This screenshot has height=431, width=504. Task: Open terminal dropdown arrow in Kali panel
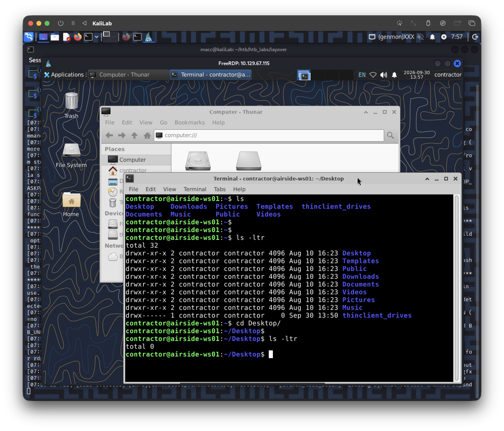point(97,37)
